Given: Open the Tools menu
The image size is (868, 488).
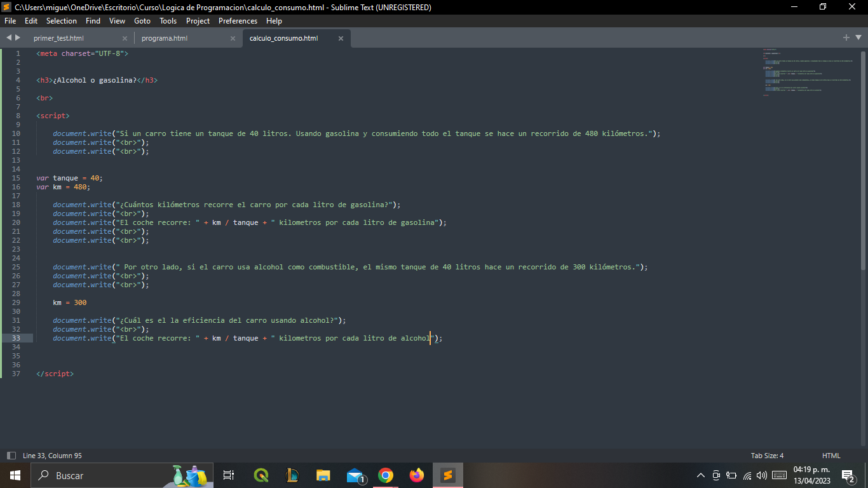Looking at the screenshot, I should (x=168, y=21).
